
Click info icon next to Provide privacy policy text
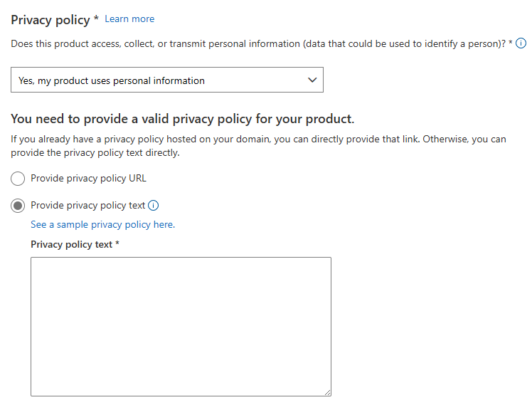[x=154, y=206]
